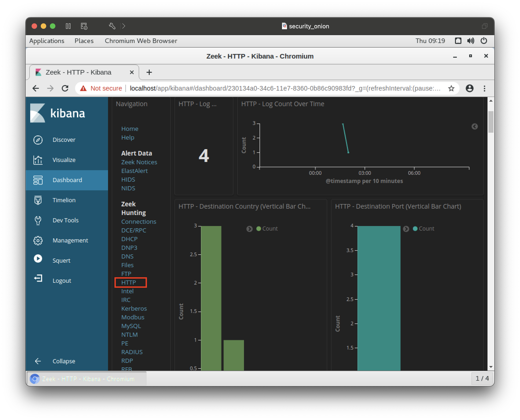Toggle legend on Destination Country chart
Image resolution: width=520 pixels, height=420 pixels.
click(249, 229)
